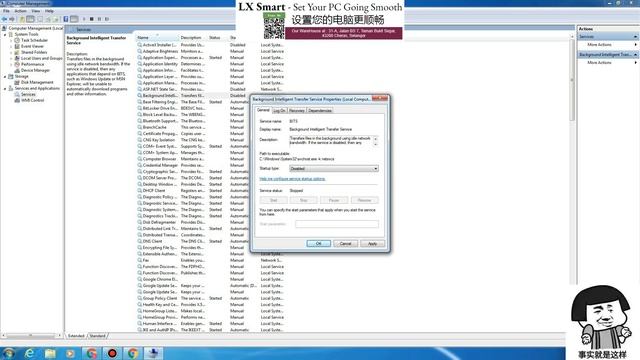The width and height of the screenshot is (640, 360).
Task: Select the Services node in console tree
Action: click(28, 94)
